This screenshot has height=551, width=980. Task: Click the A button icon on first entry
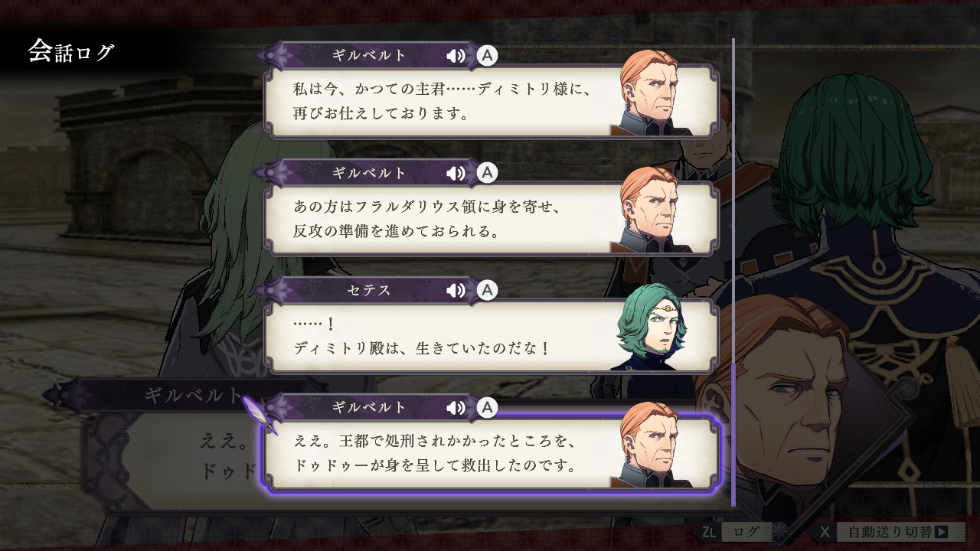(x=487, y=55)
